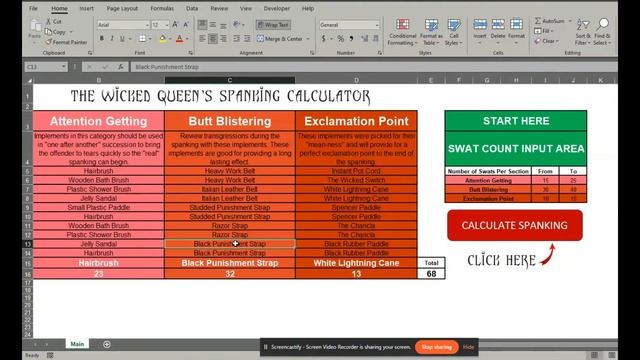Image resolution: width=640 pixels, height=360 pixels.
Task: Expand the Merge & Center dropdown arrow
Action: [308, 39]
